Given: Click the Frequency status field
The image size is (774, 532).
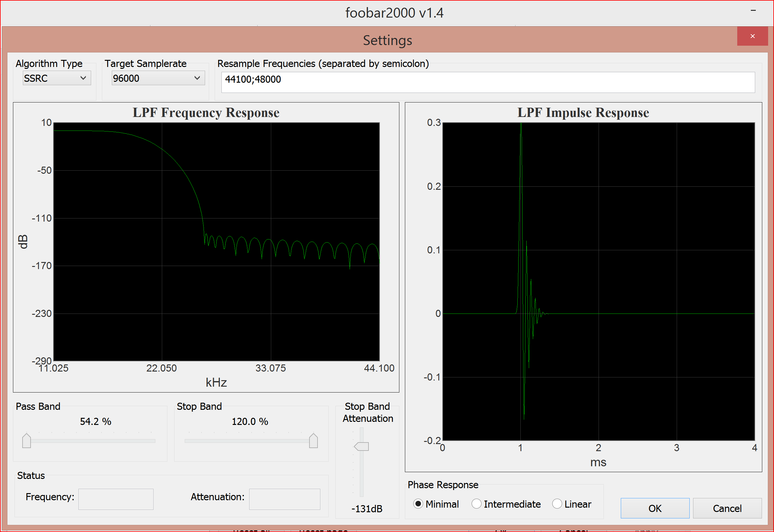Looking at the screenshot, I should tap(116, 499).
